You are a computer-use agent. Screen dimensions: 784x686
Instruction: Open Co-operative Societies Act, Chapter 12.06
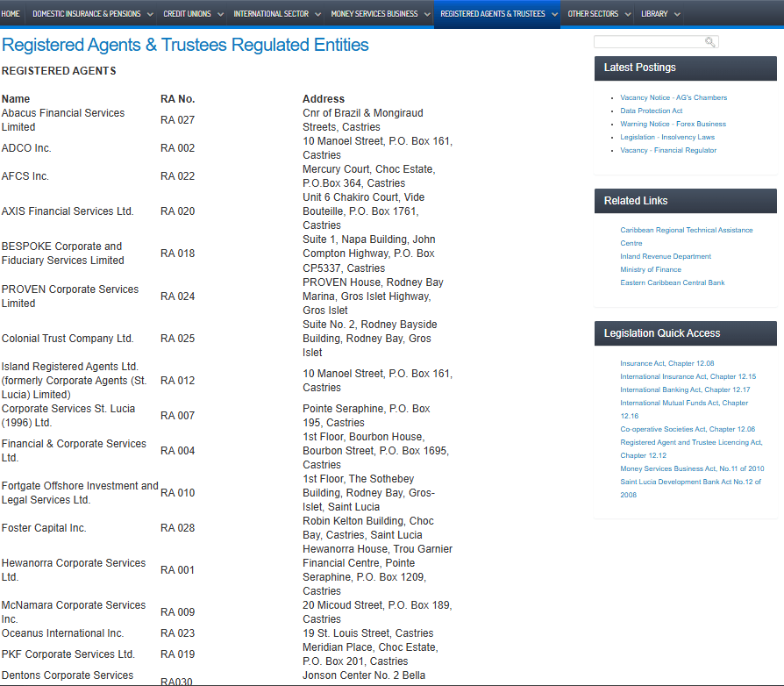tap(688, 429)
